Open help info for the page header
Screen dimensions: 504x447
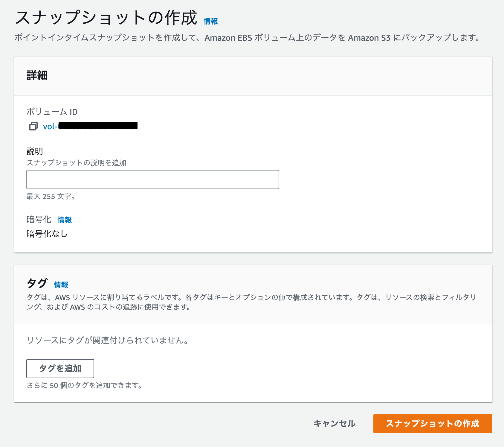[210, 21]
